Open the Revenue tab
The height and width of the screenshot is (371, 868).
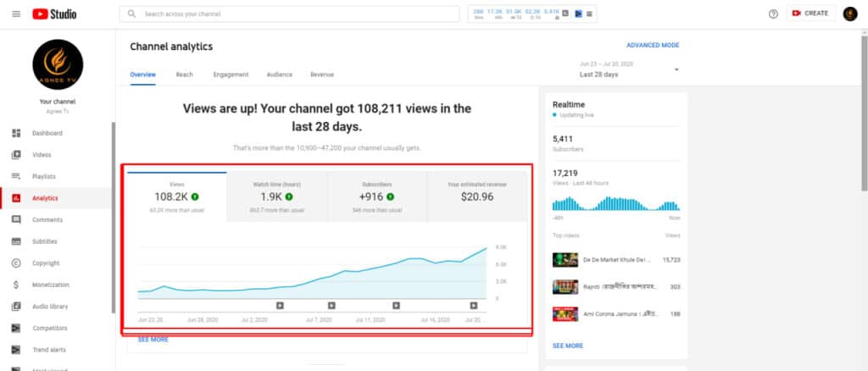[321, 75]
